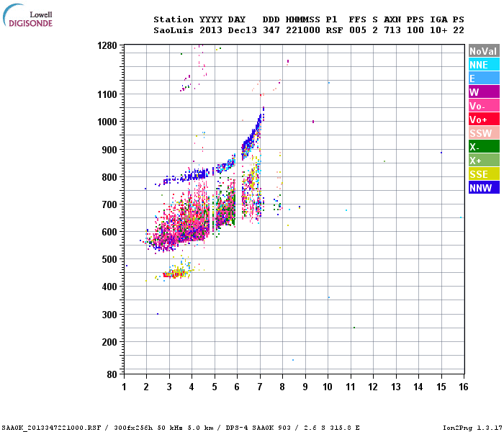
Task: Click the x-axis frequency label '7'
Action: [260, 387]
